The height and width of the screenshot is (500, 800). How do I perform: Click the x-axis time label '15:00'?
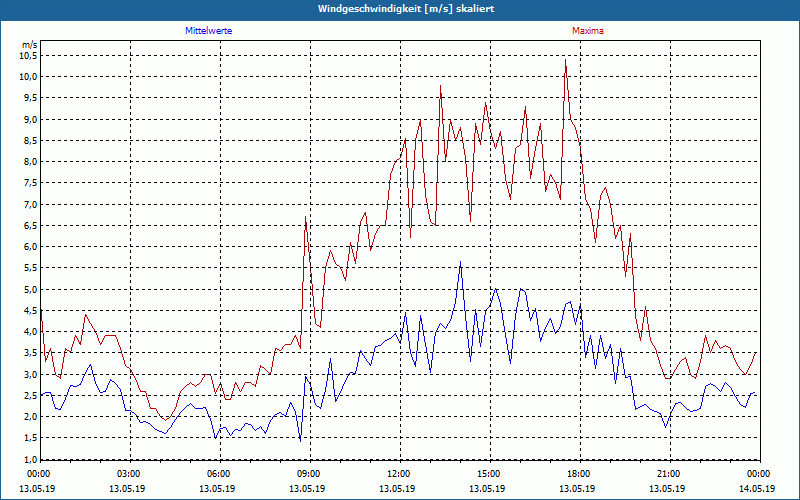(487, 474)
